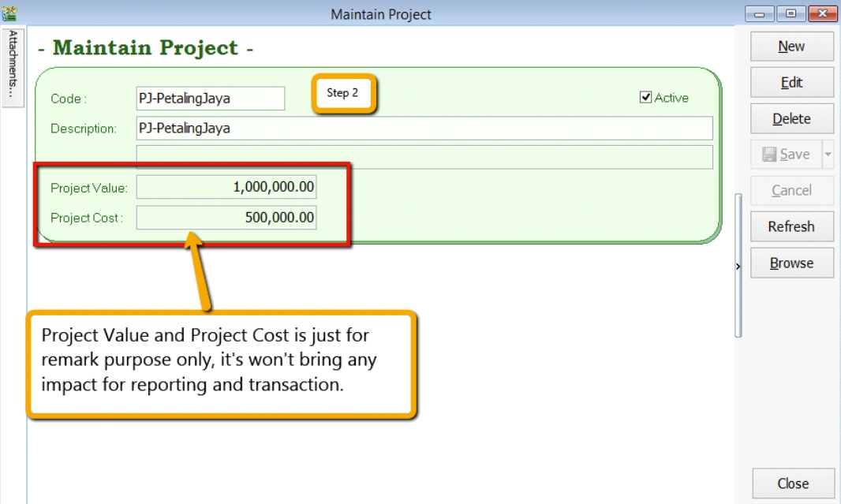Click the Save floppy disk icon
The image size is (841, 504).
(769, 155)
